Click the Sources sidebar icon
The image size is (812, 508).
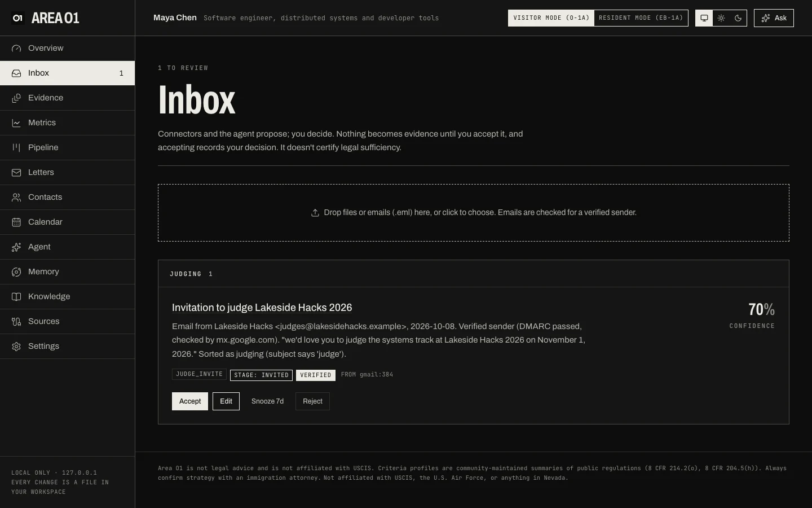pos(16,322)
